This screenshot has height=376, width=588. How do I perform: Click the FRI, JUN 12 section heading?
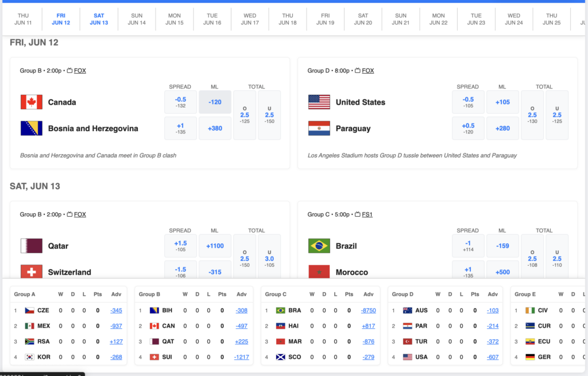[x=34, y=43]
